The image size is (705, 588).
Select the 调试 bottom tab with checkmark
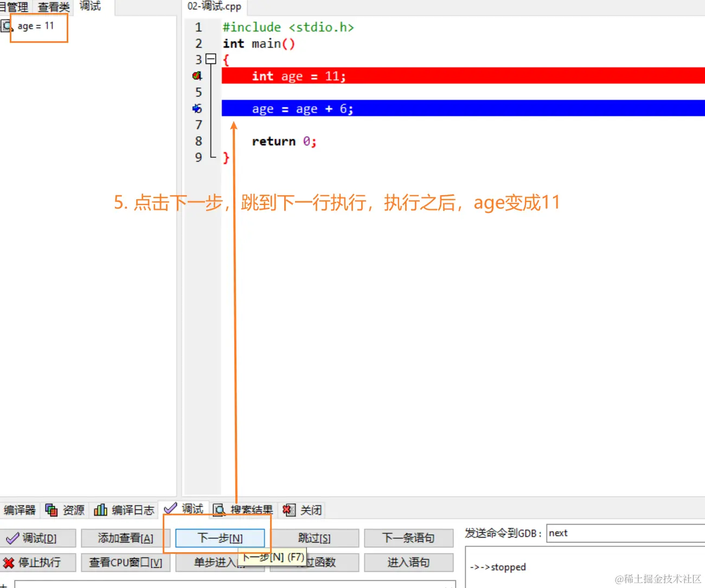point(184,509)
